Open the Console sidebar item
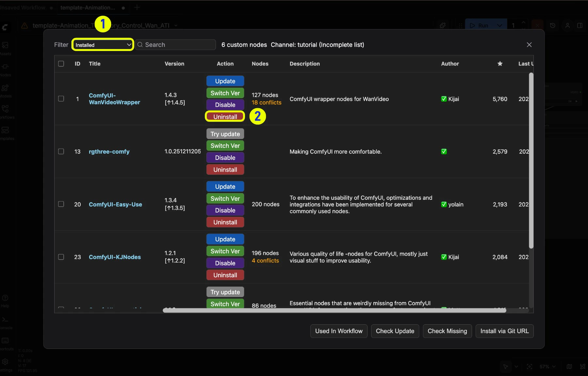Screen dimensions: 588x376 click(5, 322)
